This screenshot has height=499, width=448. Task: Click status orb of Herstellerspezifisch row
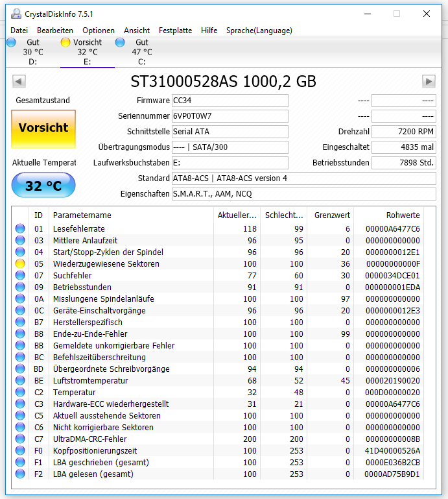(20, 322)
